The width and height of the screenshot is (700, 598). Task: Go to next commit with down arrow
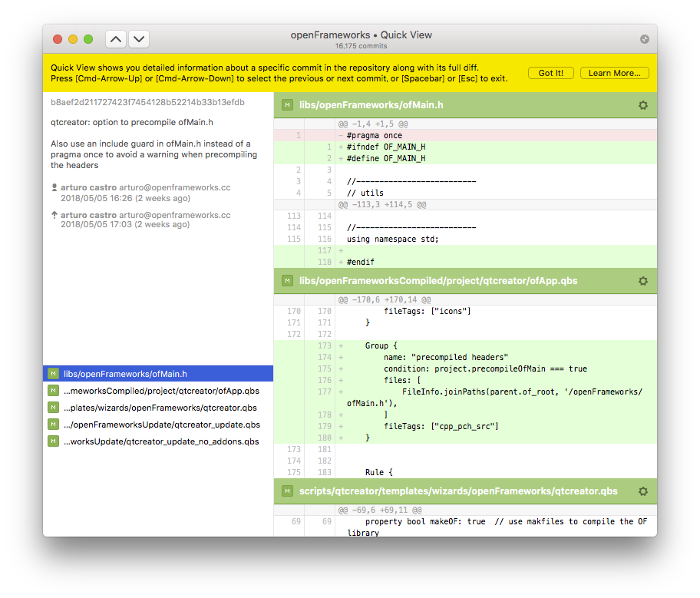tap(138, 39)
